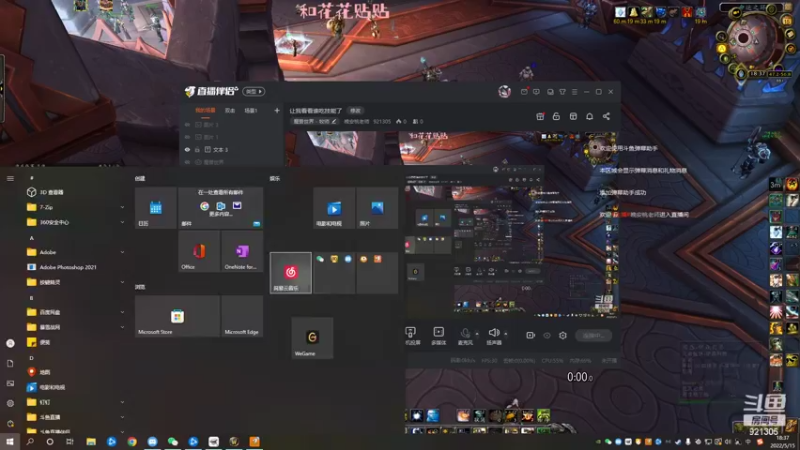This screenshot has height=450, width=800.
Task: Open the Office tile in Start menu
Action: pyautogui.click(x=199, y=251)
